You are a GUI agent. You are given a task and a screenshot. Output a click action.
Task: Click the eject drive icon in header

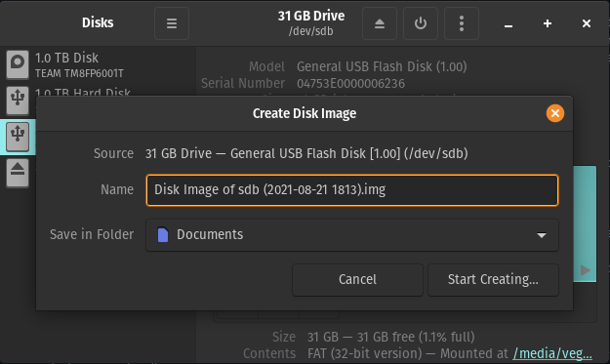pyautogui.click(x=380, y=23)
